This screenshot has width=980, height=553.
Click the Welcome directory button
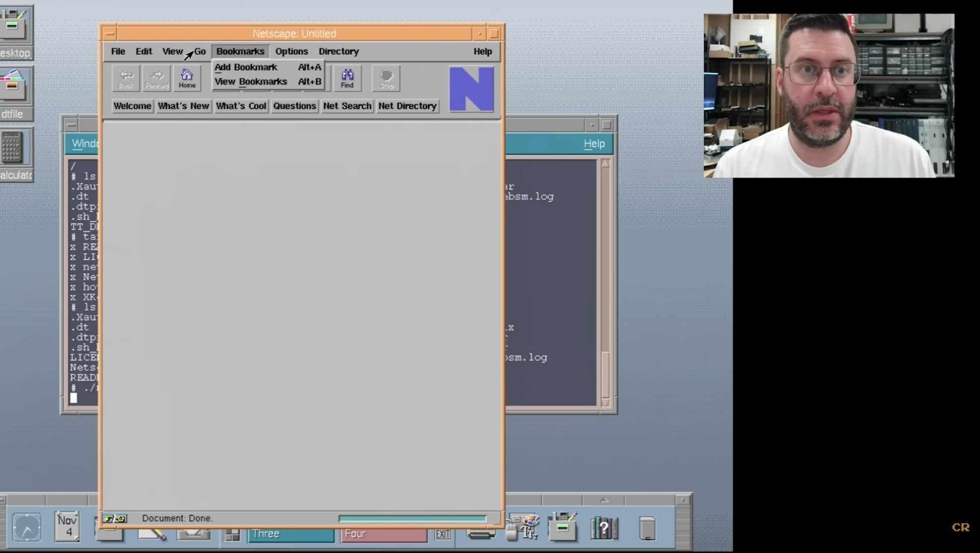[x=132, y=106]
